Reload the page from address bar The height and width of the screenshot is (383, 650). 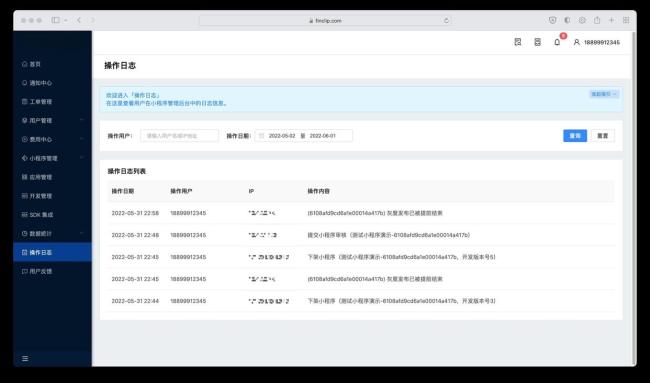click(446, 20)
